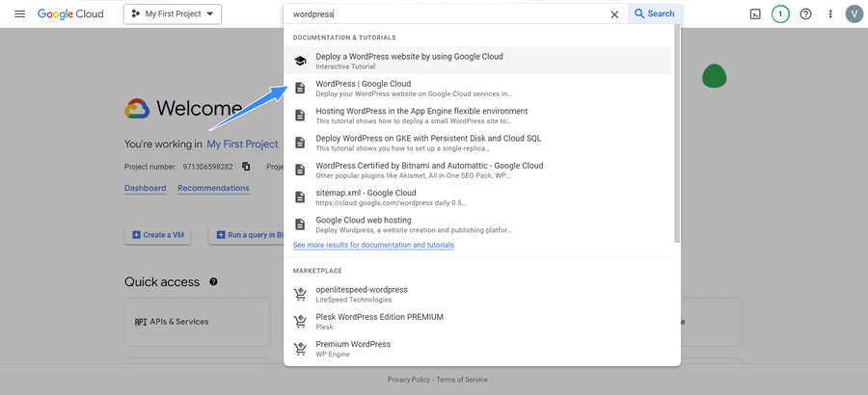Open openlitespeed-wordpress marketplace result

(x=479, y=294)
